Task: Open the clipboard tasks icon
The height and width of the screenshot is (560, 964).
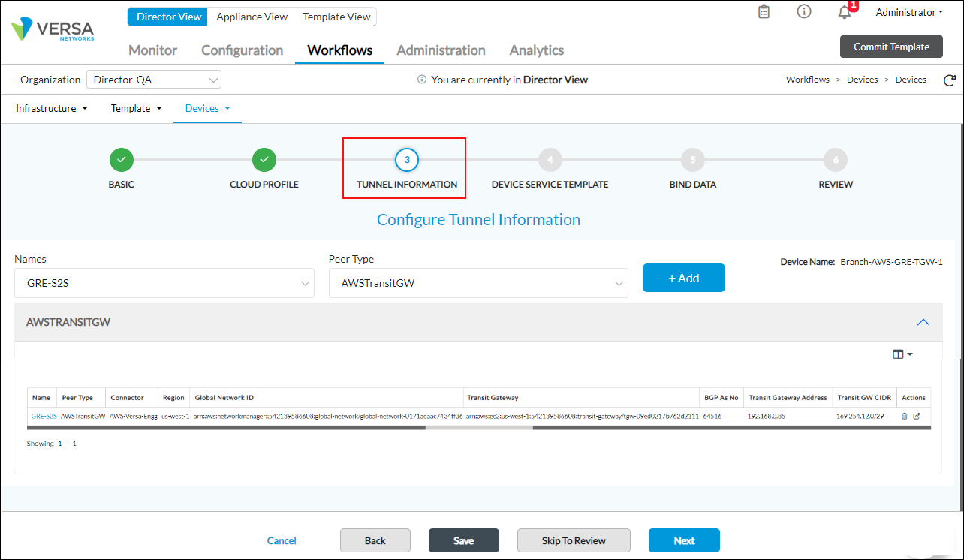Action: tap(764, 12)
